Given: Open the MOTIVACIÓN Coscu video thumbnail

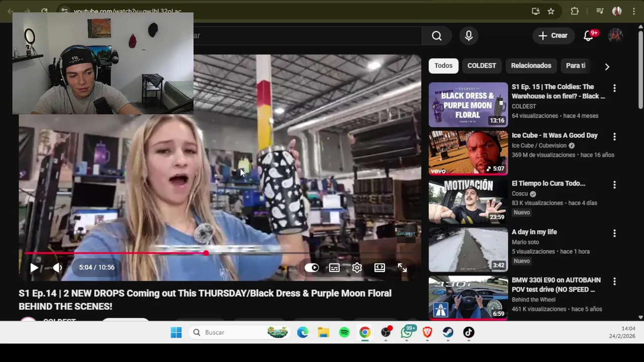Looking at the screenshot, I should click(468, 201).
